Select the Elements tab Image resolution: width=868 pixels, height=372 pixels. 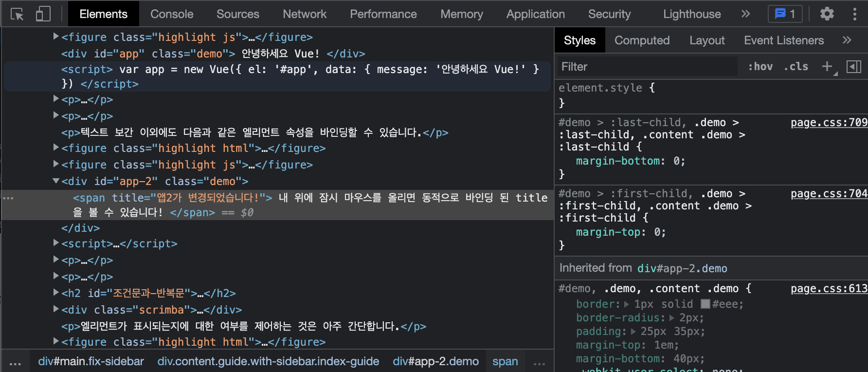pyautogui.click(x=104, y=14)
